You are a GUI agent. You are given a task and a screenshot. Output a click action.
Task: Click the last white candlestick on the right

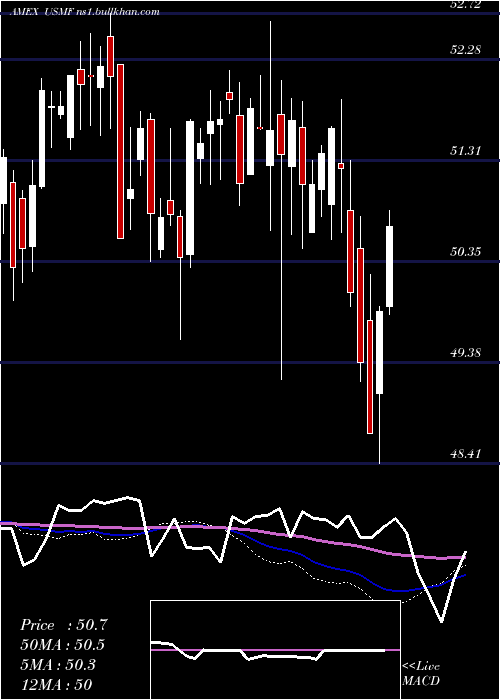(x=389, y=266)
